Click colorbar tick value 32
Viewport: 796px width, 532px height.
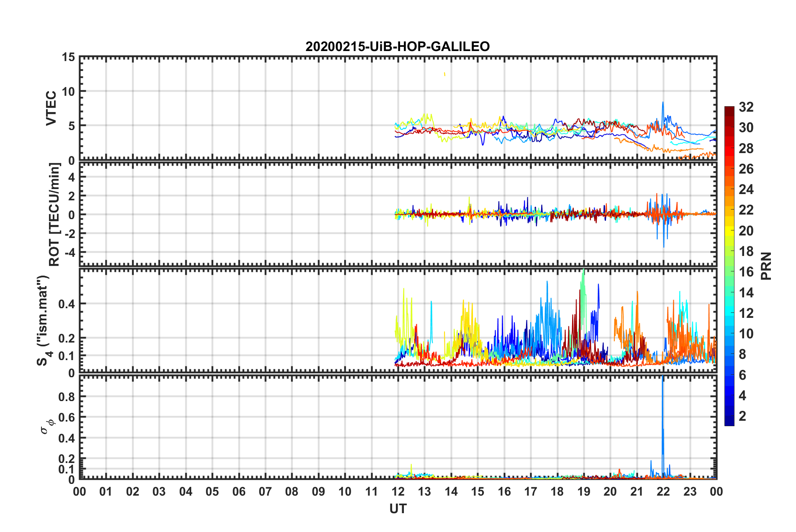point(746,107)
